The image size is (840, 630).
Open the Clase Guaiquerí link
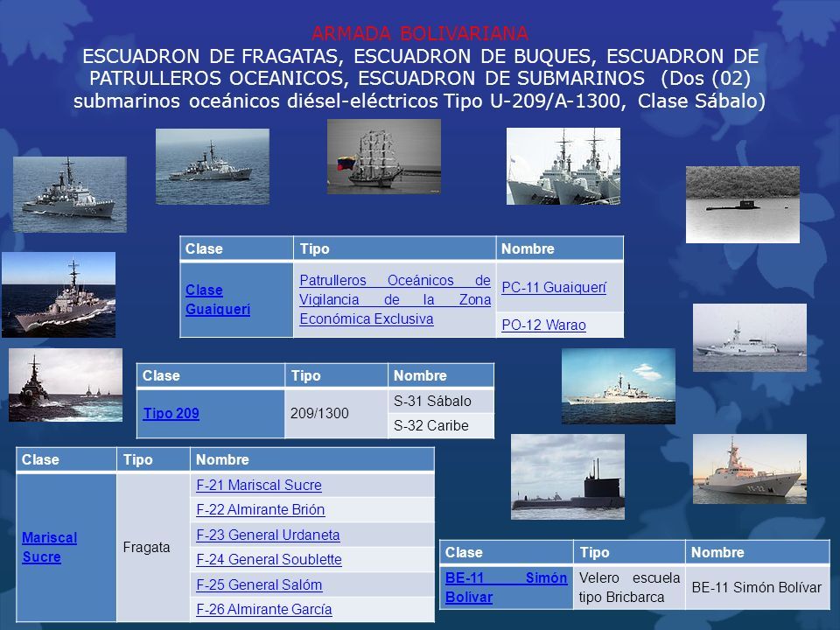(218, 299)
